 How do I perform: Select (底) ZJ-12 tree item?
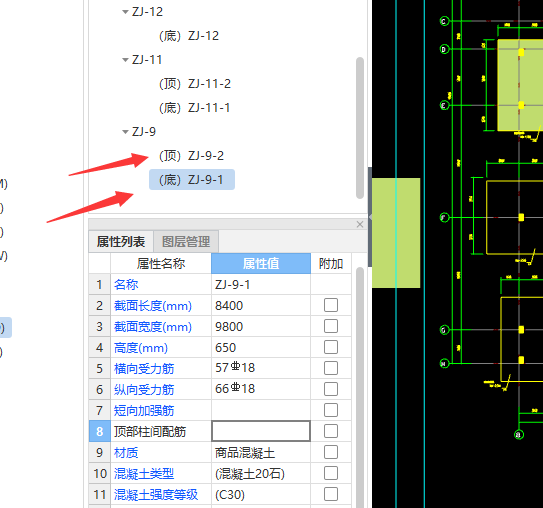click(x=189, y=36)
